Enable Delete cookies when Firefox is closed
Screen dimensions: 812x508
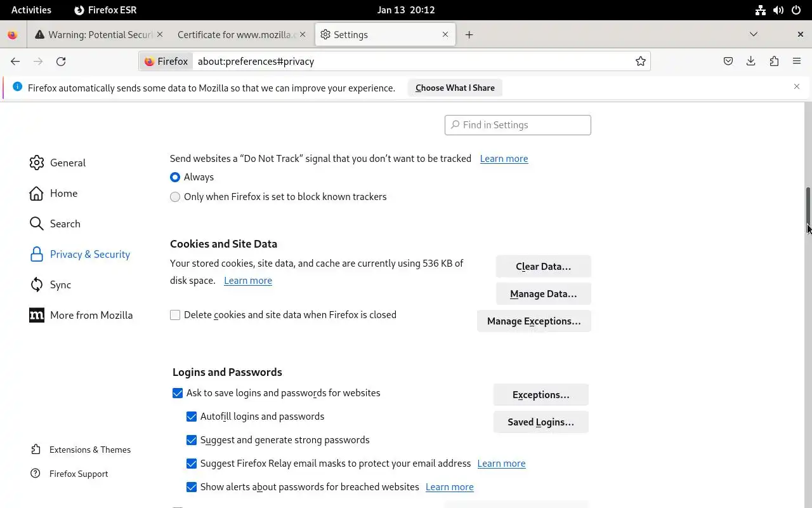pyautogui.click(x=175, y=315)
